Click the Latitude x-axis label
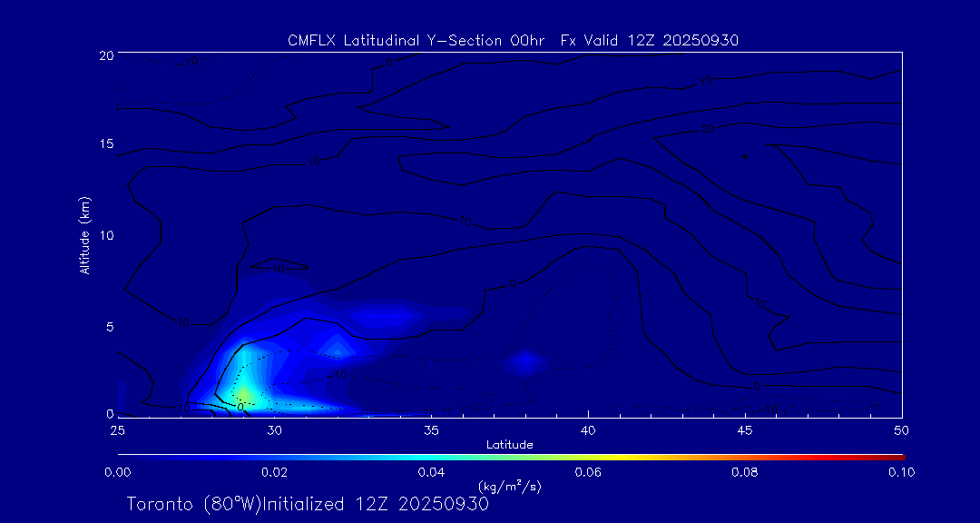 [x=509, y=444]
